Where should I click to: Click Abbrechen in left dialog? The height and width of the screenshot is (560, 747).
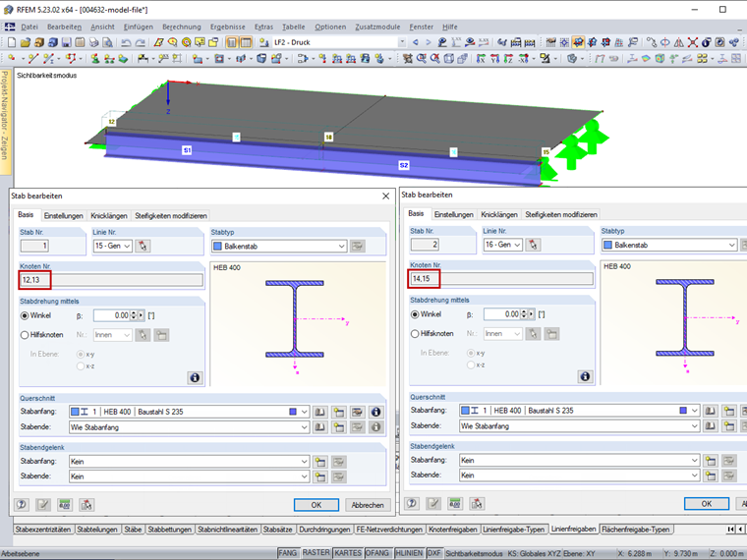click(x=368, y=505)
